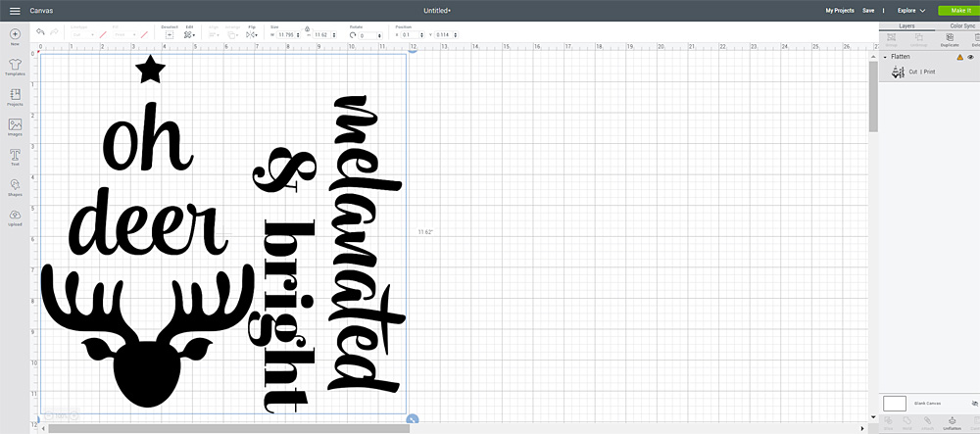This screenshot has height=434, width=980.
Task: Click the Save link
Action: tap(868, 11)
